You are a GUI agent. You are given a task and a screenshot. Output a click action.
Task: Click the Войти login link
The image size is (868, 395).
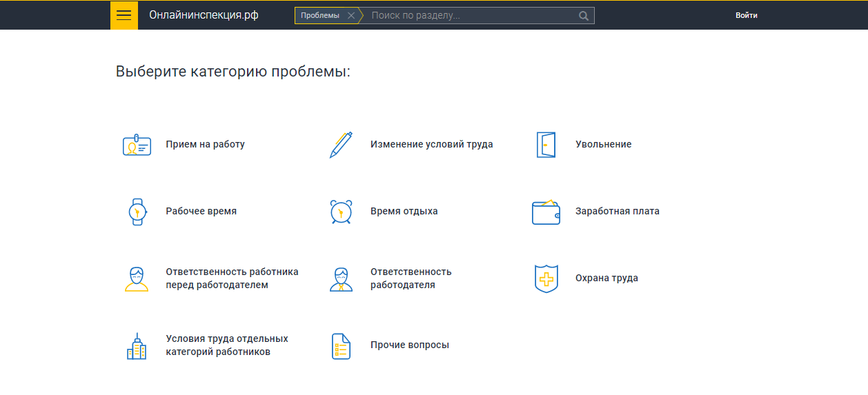point(746,15)
